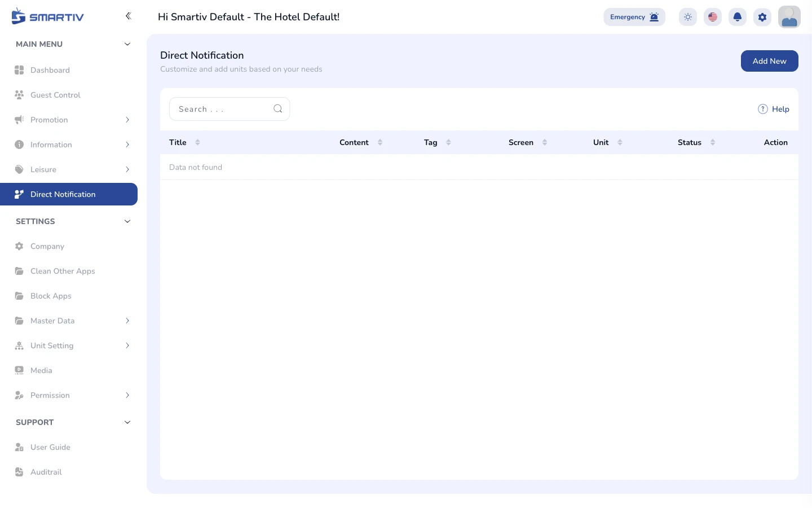
Task: Click the Dashboard grid icon
Action: click(x=19, y=70)
